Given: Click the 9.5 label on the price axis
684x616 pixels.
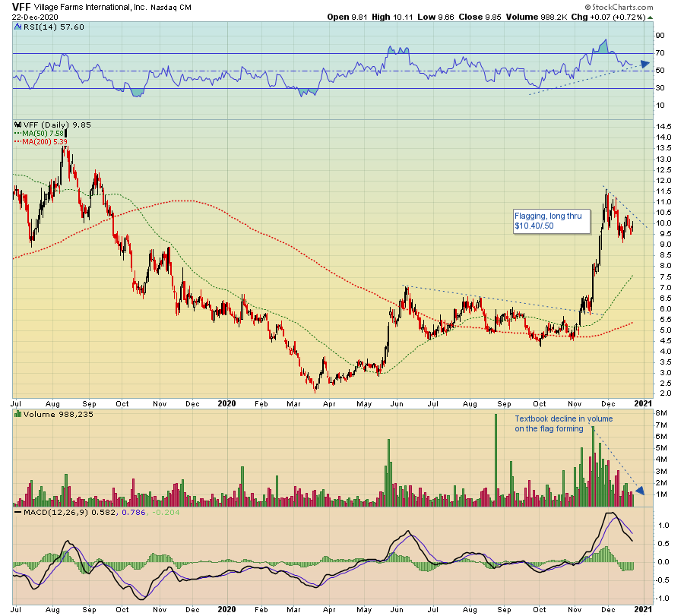Looking at the screenshot, I should [x=665, y=234].
